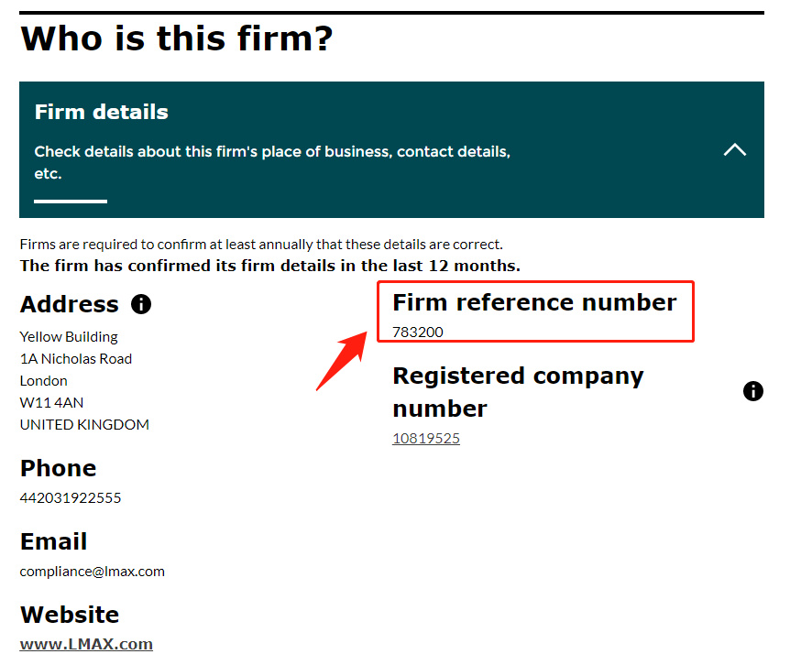The image size is (812, 665).
Task: Collapse the Firm details section chevron
Action: [x=734, y=149]
